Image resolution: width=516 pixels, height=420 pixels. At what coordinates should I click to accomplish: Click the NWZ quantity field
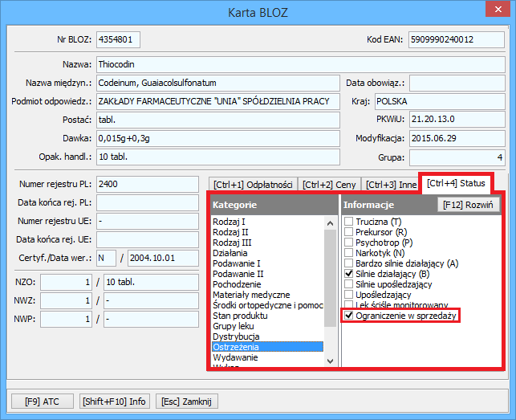[x=66, y=301]
